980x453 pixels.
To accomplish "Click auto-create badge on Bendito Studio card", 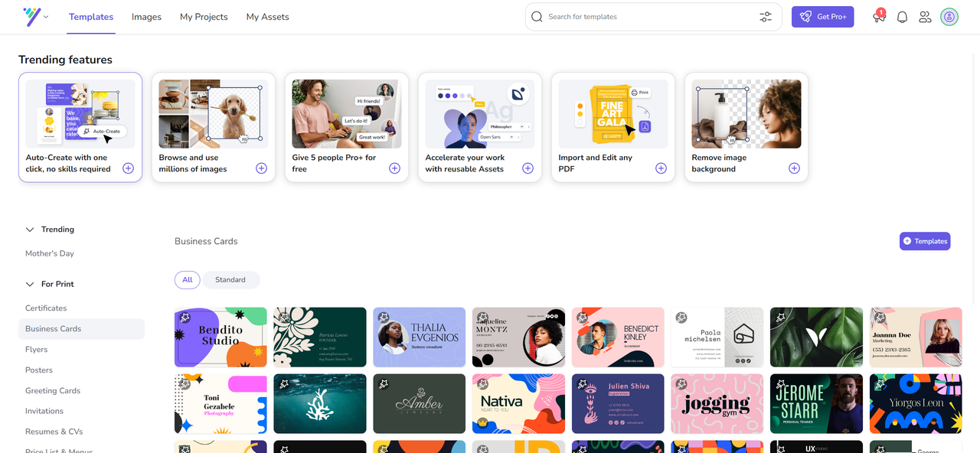I will pyautogui.click(x=185, y=318).
